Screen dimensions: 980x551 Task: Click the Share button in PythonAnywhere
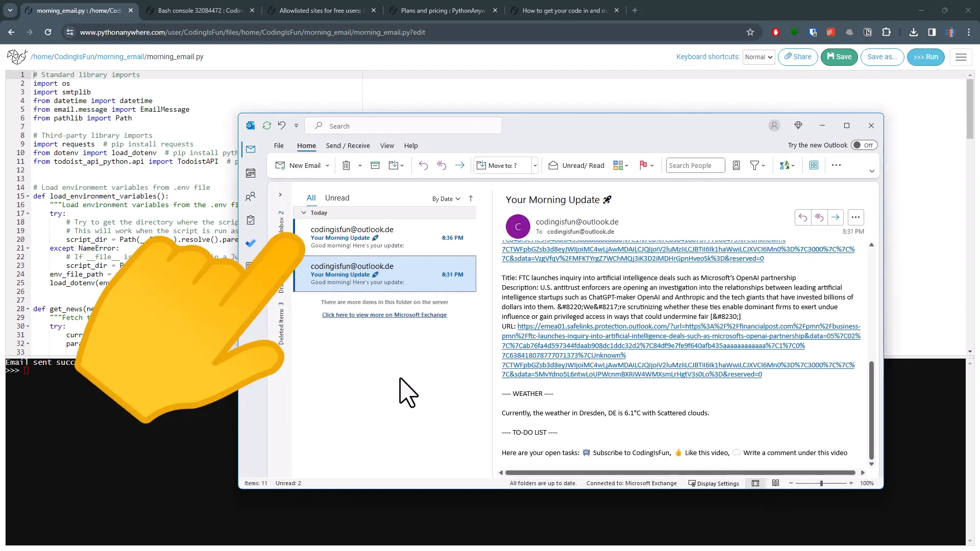click(x=798, y=57)
